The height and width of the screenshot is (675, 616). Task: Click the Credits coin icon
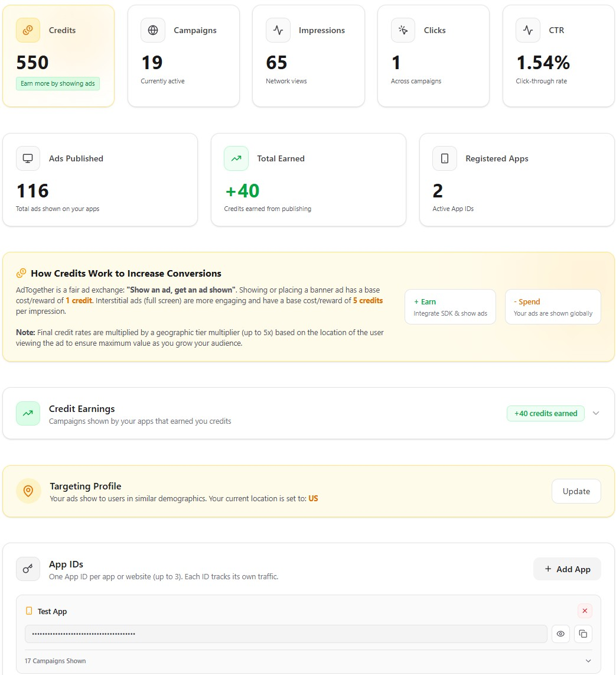pos(28,30)
